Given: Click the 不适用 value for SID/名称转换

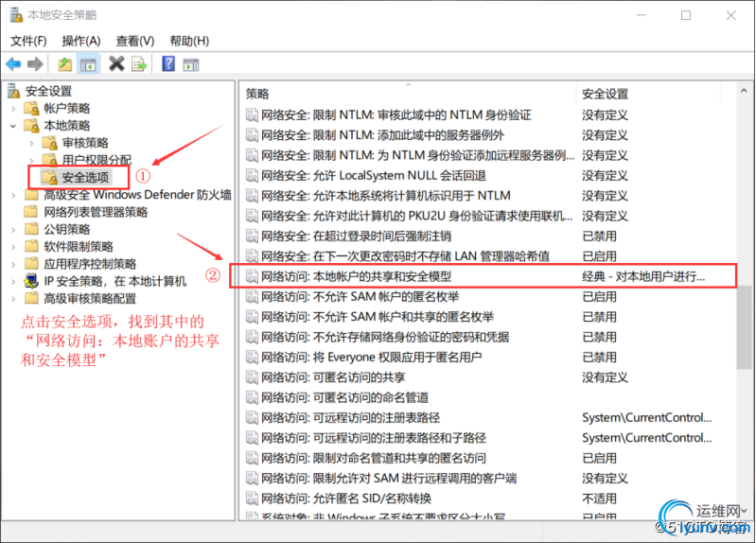Looking at the screenshot, I should 599,499.
